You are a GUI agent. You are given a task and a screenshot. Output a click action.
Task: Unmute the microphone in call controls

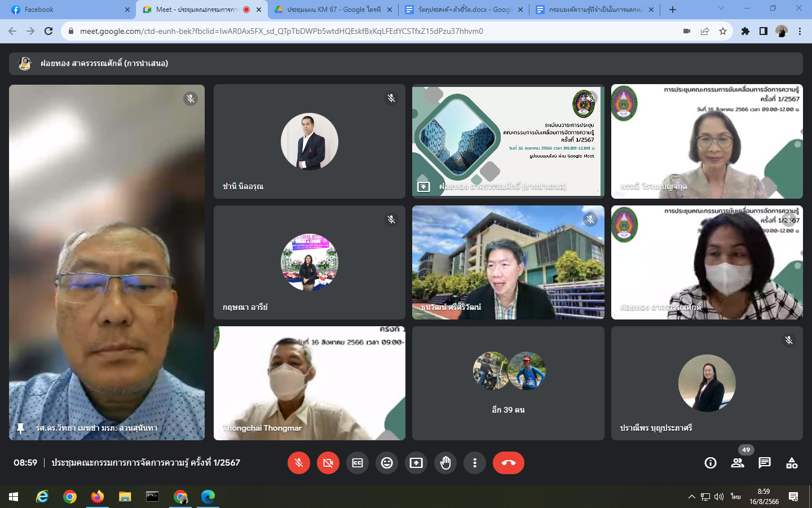[x=299, y=463]
